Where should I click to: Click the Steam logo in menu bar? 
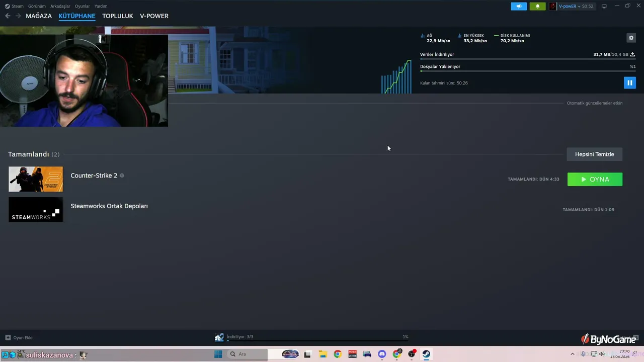coord(7,6)
